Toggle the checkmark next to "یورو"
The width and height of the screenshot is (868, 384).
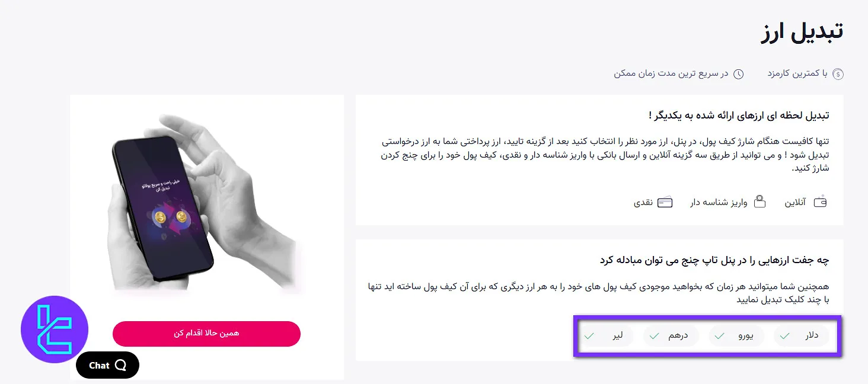720,335
